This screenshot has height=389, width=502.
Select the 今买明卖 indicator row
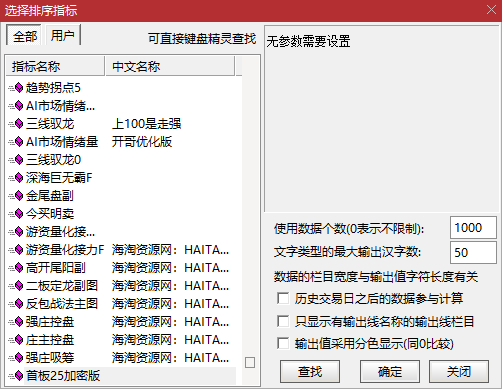click(x=122, y=214)
